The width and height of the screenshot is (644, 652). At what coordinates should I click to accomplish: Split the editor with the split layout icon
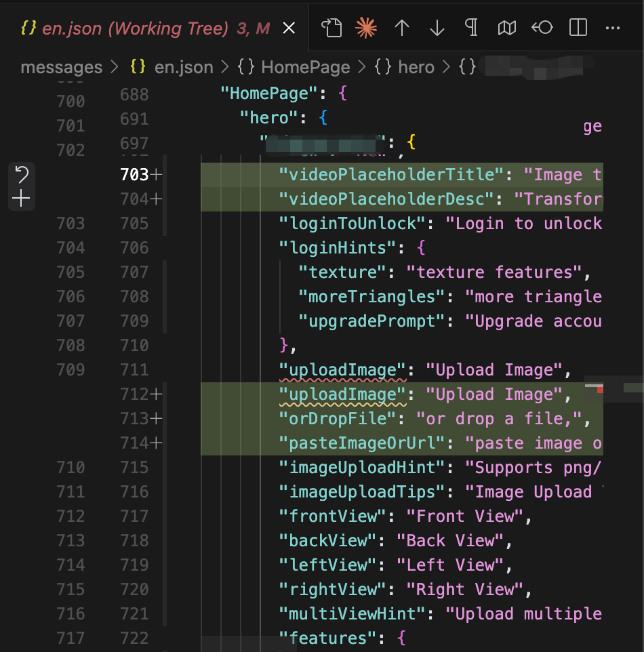578,28
